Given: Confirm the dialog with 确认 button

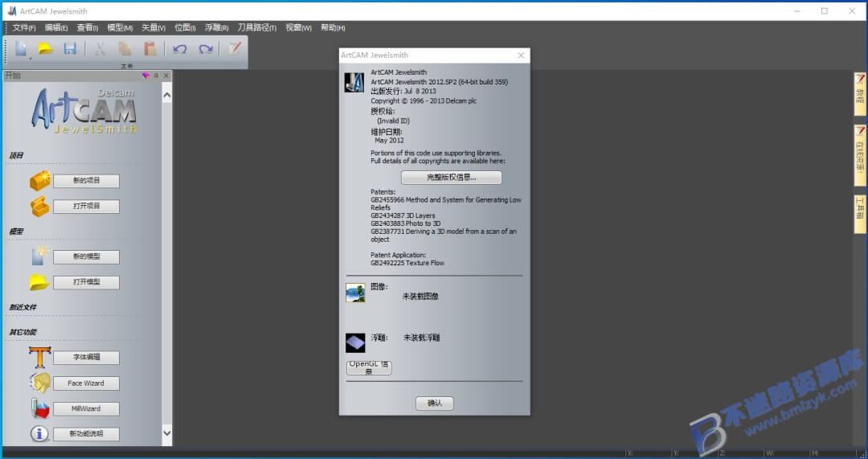Looking at the screenshot, I should 435,403.
